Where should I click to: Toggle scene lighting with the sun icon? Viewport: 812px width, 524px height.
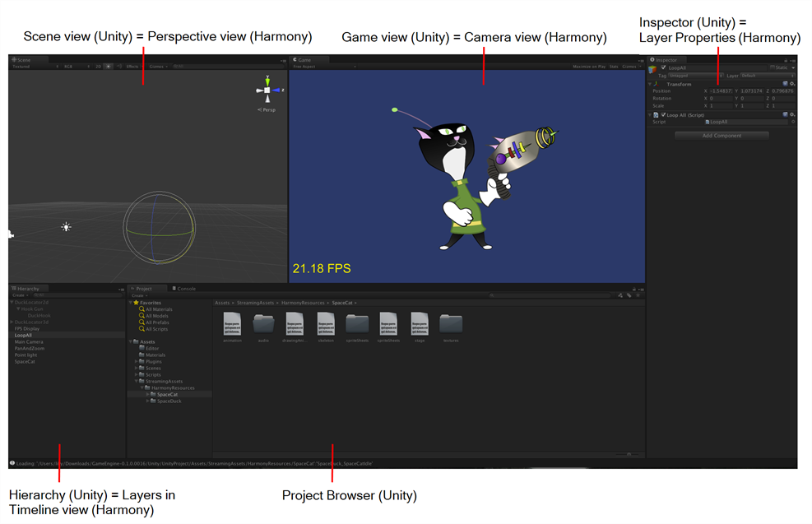tap(108, 67)
